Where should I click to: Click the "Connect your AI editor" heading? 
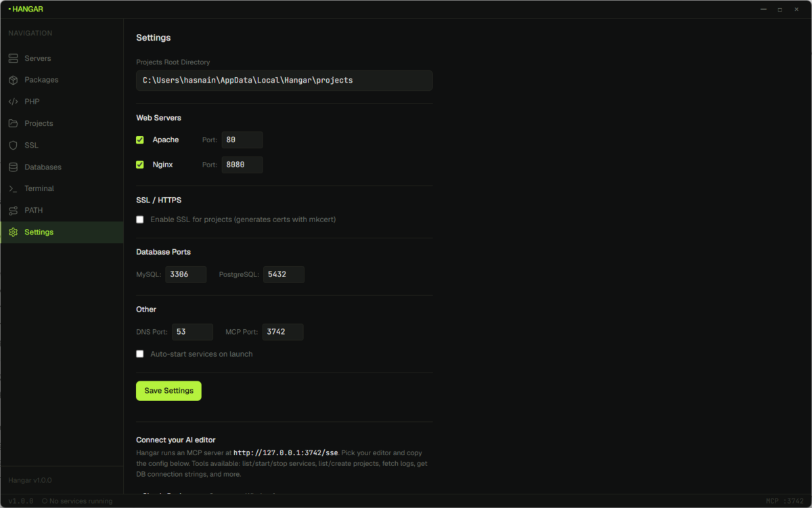(176, 440)
